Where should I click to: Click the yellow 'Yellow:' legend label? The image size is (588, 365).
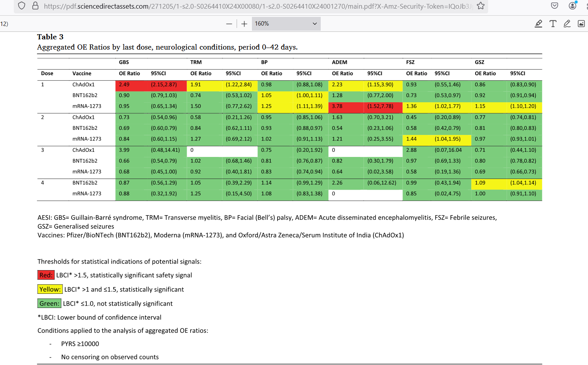pyautogui.click(x=50, y=289)
